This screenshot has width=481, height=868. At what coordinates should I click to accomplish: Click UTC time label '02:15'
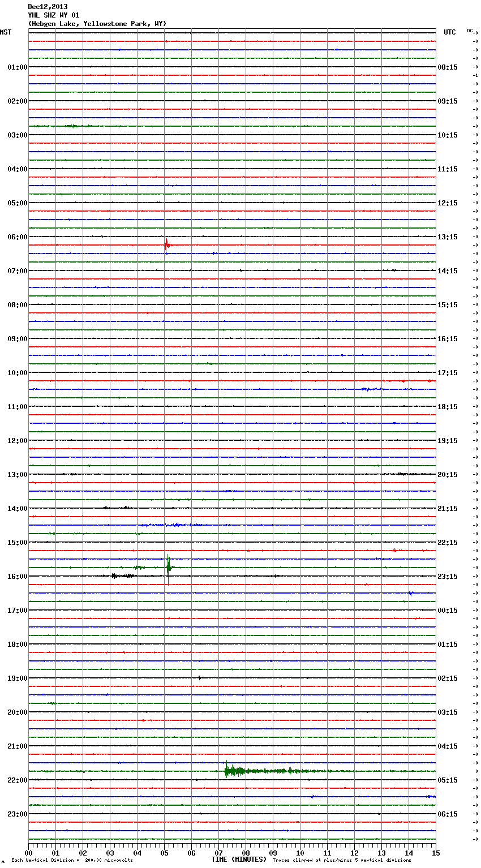pyautogui.click(x=448, y=678)
